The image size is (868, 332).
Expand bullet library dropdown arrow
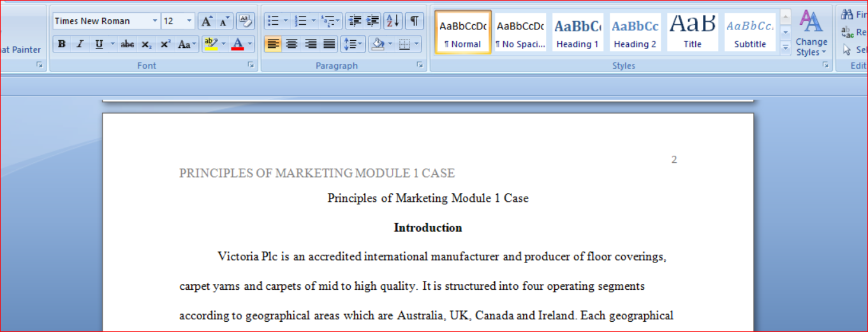[286, 21]
